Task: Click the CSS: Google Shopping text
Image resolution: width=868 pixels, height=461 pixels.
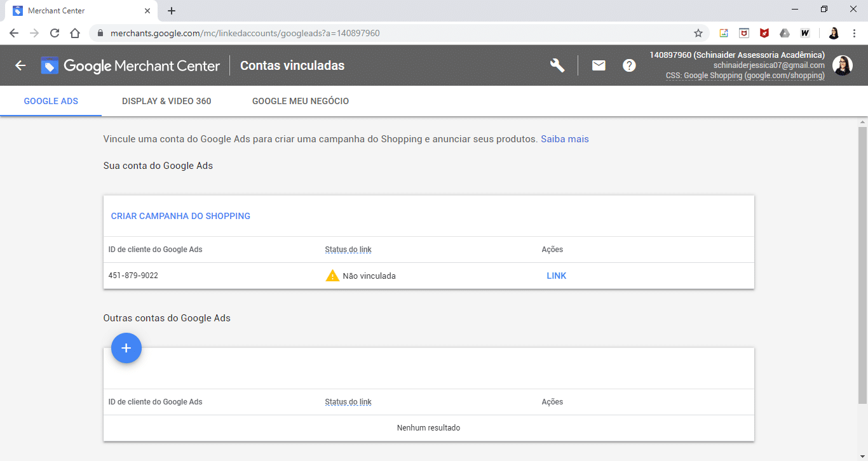Action: (745, 76)
